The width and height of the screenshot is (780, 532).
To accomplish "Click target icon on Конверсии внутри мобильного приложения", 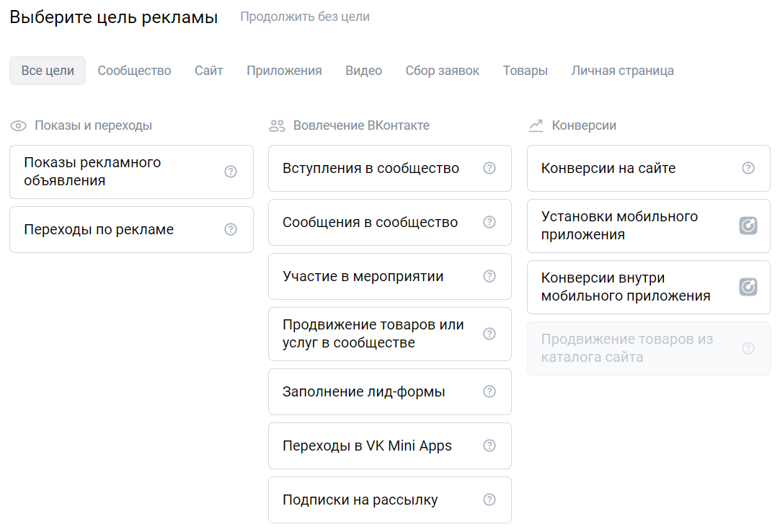I will [748, 287].
